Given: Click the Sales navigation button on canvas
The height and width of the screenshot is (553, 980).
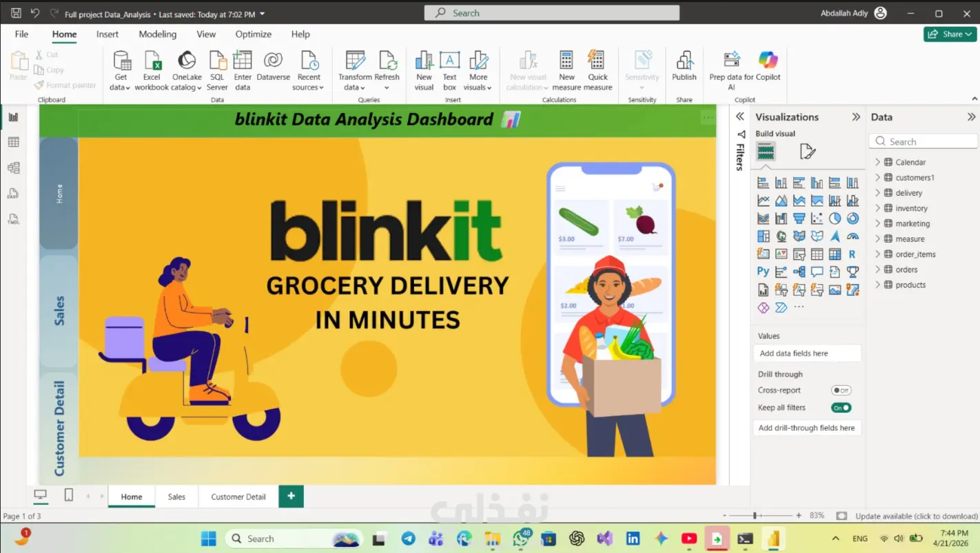Looking at the screenshot, I should pos(59,311).
